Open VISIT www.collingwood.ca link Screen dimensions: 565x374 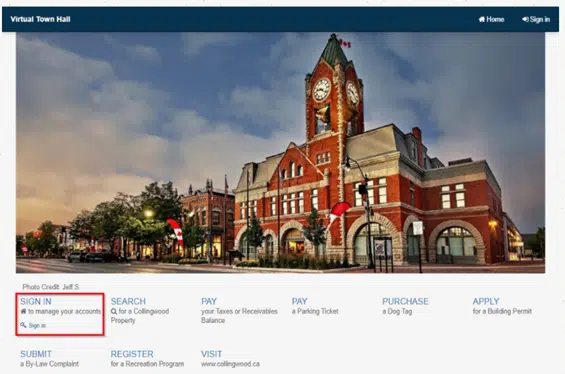coord(212,354)
